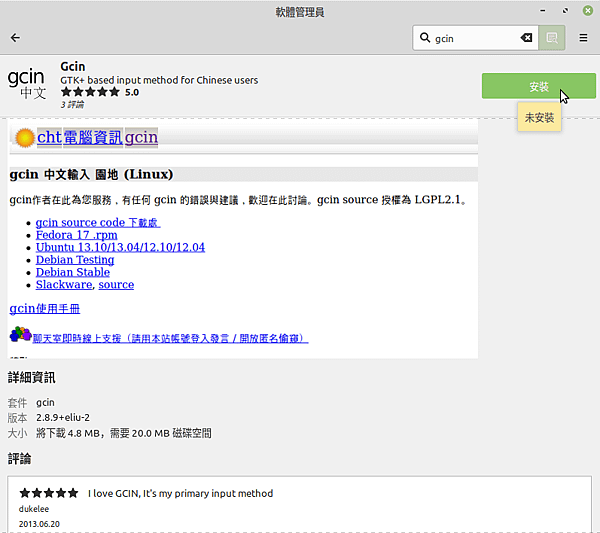Maximize the 軟體管理員 window
The height and width of the screenshot is (533, 600).
(565, 11)
